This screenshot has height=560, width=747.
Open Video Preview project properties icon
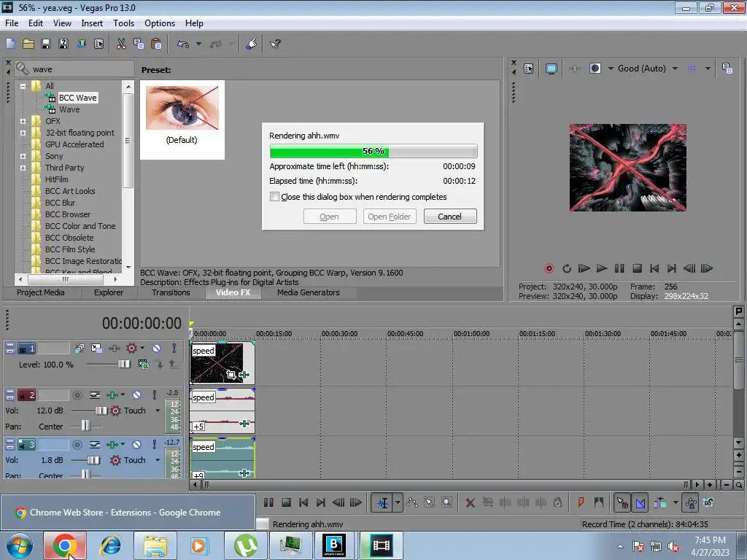tap(528, 69)
